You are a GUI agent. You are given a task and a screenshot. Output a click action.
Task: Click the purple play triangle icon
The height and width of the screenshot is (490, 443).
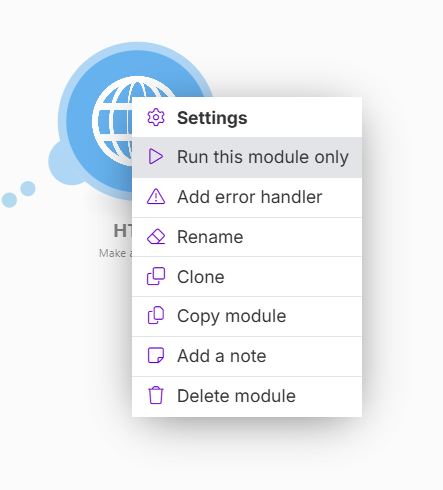click(156, 157)
